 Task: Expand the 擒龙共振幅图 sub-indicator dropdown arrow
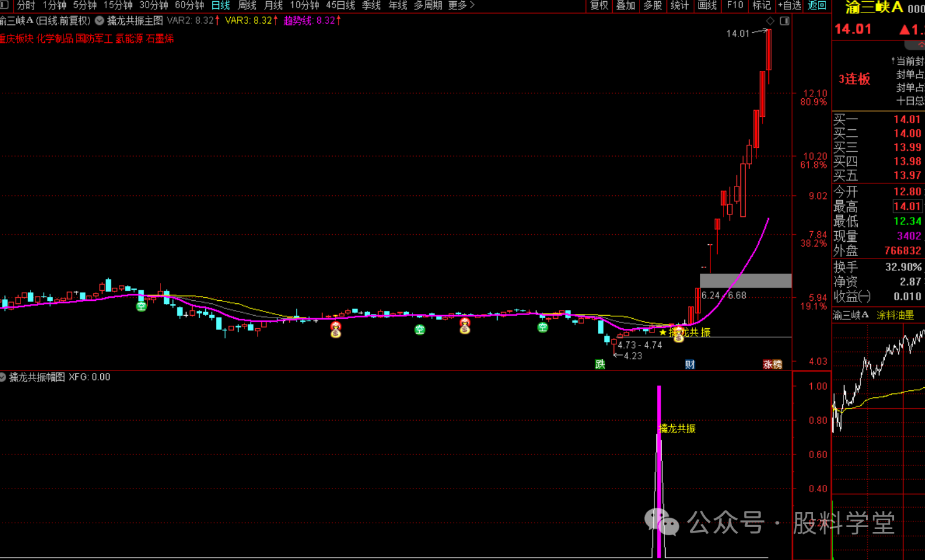(3, 377)
